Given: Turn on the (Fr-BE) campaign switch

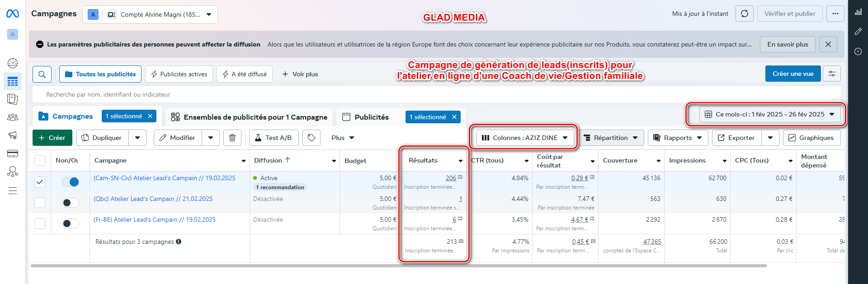Looking at the screenshot, I should click(x=71, y=223).
